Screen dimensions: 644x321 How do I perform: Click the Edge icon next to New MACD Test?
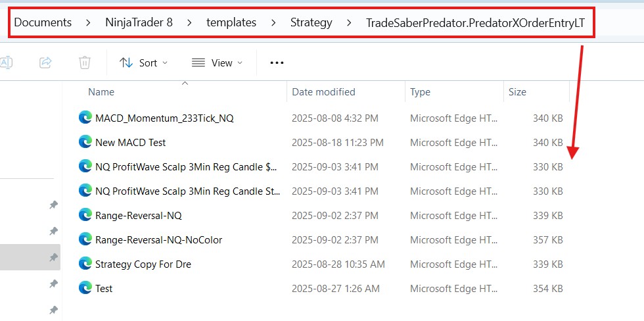[x=85, y=142]
